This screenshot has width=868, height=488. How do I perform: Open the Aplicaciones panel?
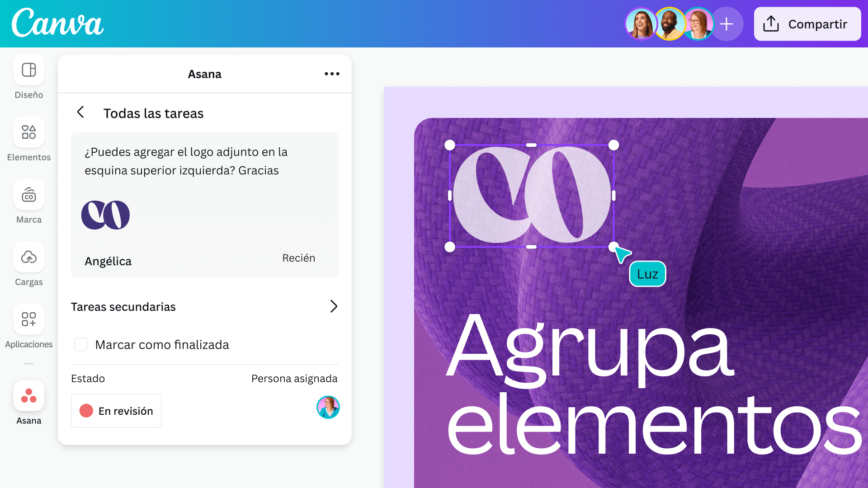tap(28, 319)
